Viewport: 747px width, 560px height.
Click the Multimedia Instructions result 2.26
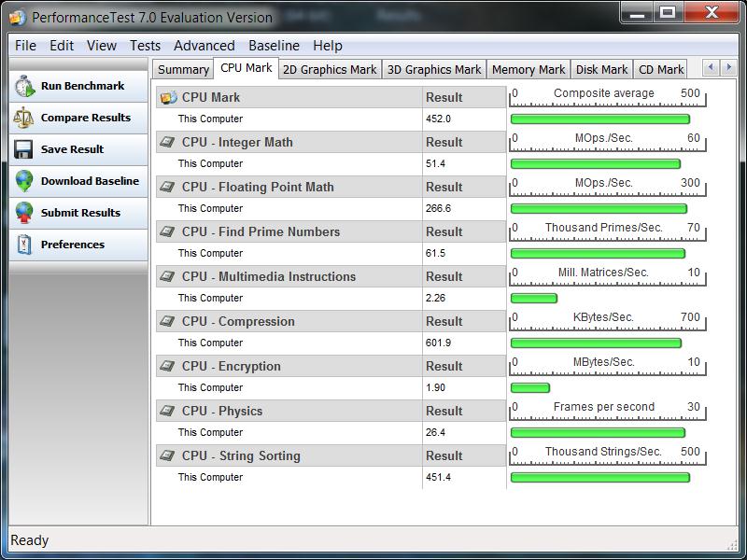[435, 298]
